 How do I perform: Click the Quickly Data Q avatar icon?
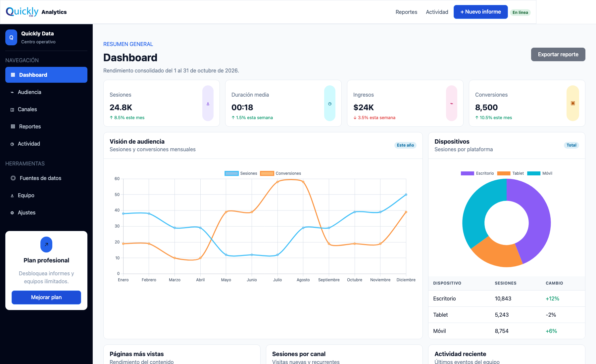coord(11,37)
